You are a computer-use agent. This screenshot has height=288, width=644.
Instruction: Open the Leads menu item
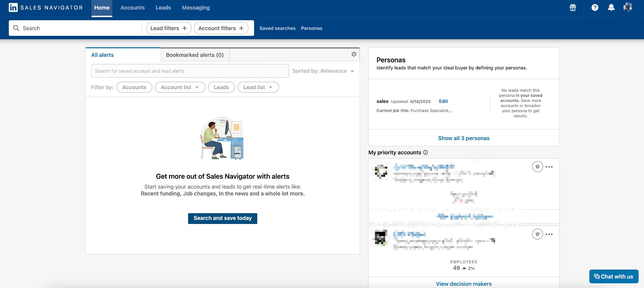click(x=163, y=8)
